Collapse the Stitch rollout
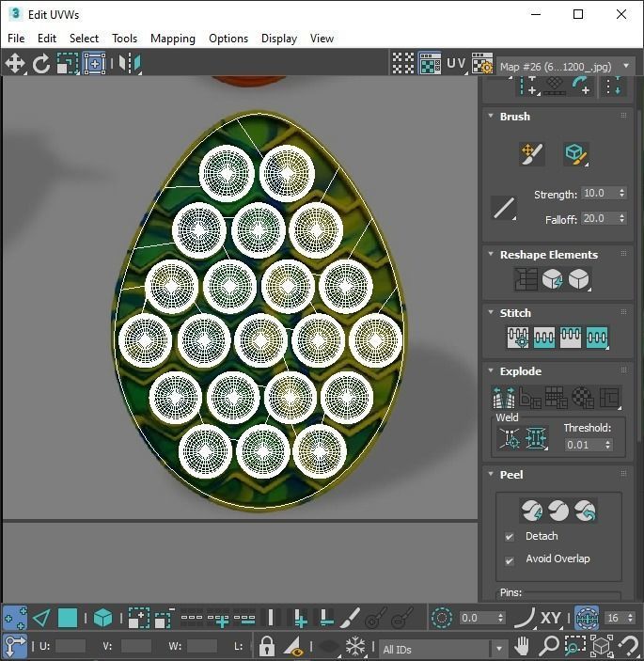 (x=491, y=312)
